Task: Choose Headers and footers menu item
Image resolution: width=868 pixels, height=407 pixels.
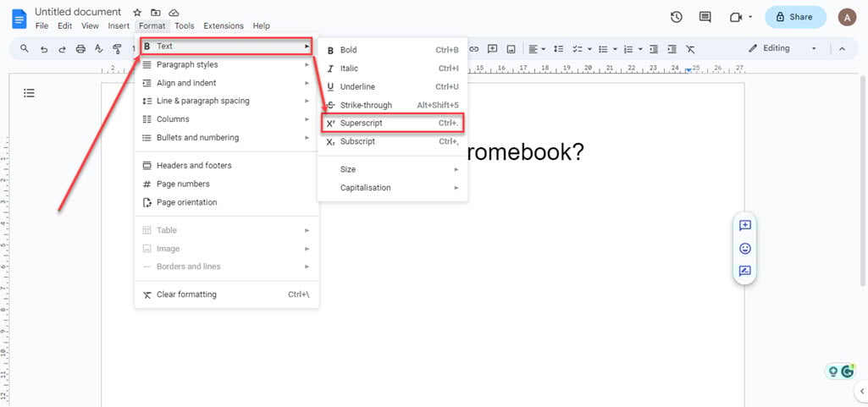Action: 226,165
